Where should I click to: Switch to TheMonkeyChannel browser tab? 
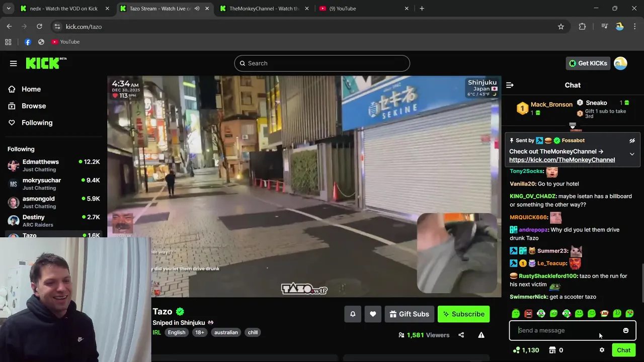pos(264,9)
